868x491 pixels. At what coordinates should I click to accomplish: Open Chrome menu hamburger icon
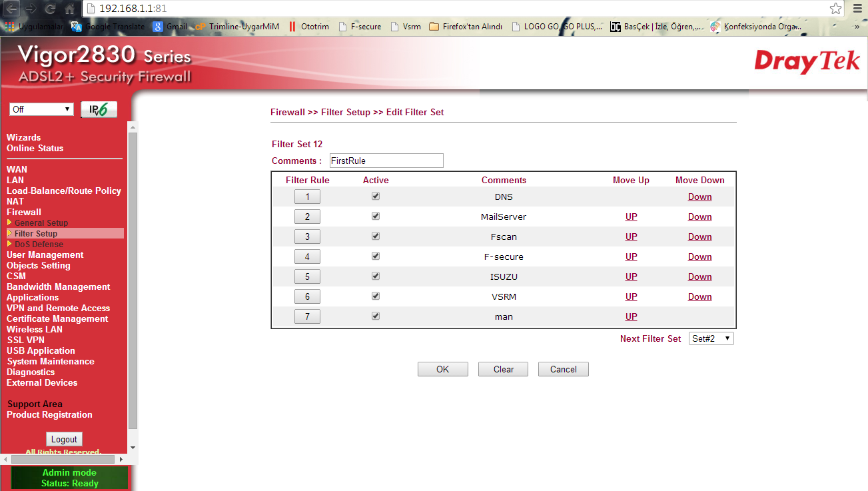tap(857, 9)
